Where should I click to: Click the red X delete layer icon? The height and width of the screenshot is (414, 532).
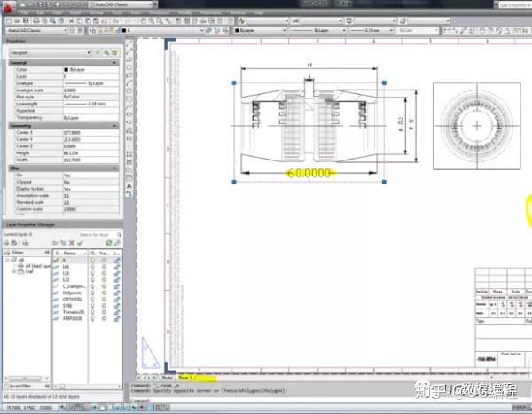[x=72, y=243]
